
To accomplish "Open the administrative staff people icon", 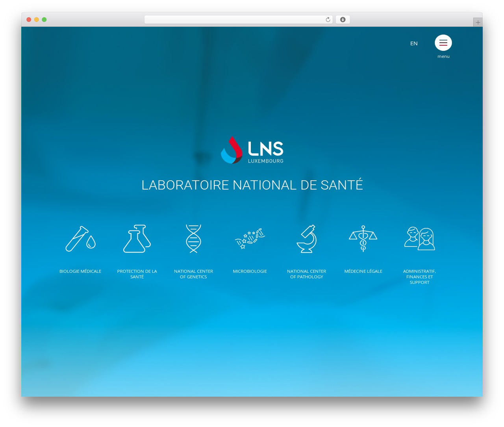I will (420, 239).
